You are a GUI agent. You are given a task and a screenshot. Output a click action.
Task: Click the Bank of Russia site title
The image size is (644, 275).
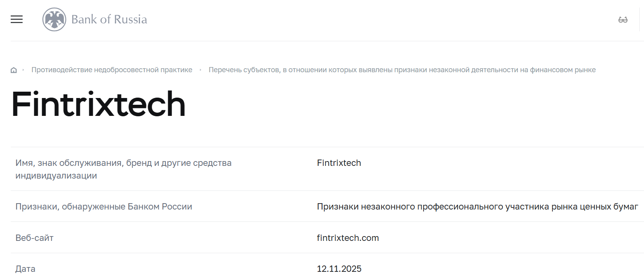109,19
